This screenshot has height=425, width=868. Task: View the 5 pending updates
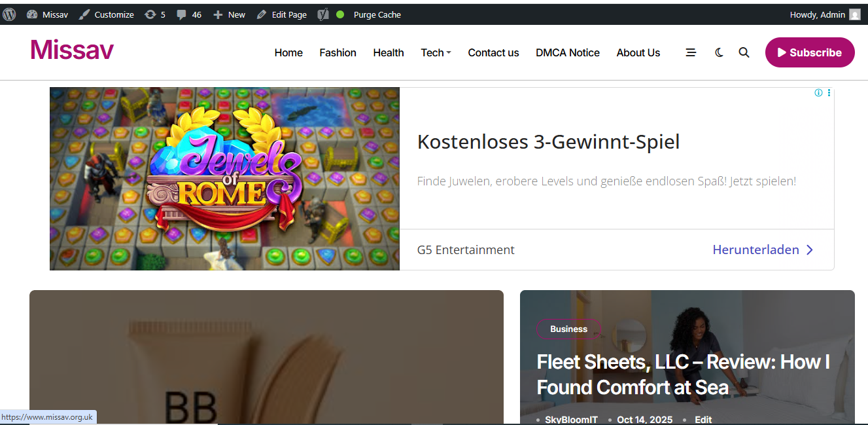click(x=156, y=14)
